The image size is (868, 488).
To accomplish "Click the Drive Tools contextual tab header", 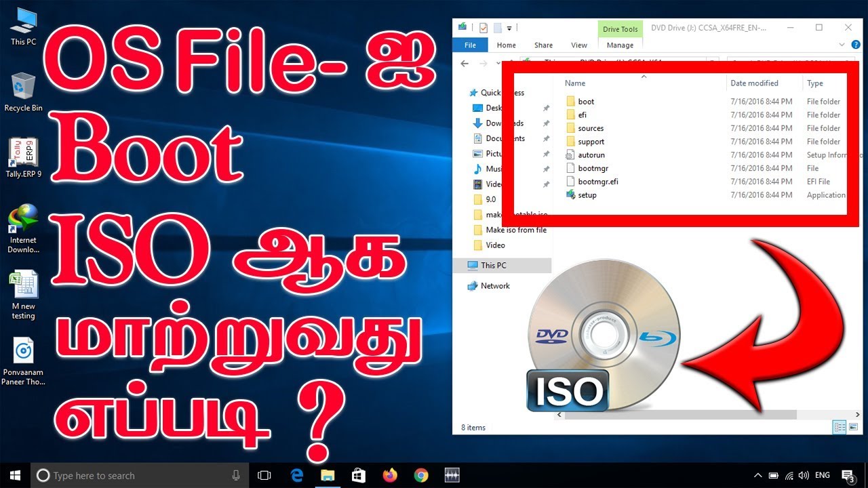I will [x=620, y=29].
